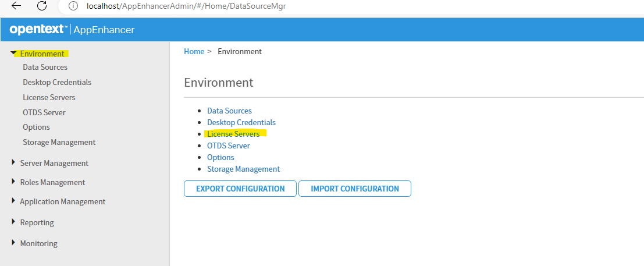Viewport: 644px width, 266px height.
Task: Click the Import Configuration button
Action: tap(355, 189)
